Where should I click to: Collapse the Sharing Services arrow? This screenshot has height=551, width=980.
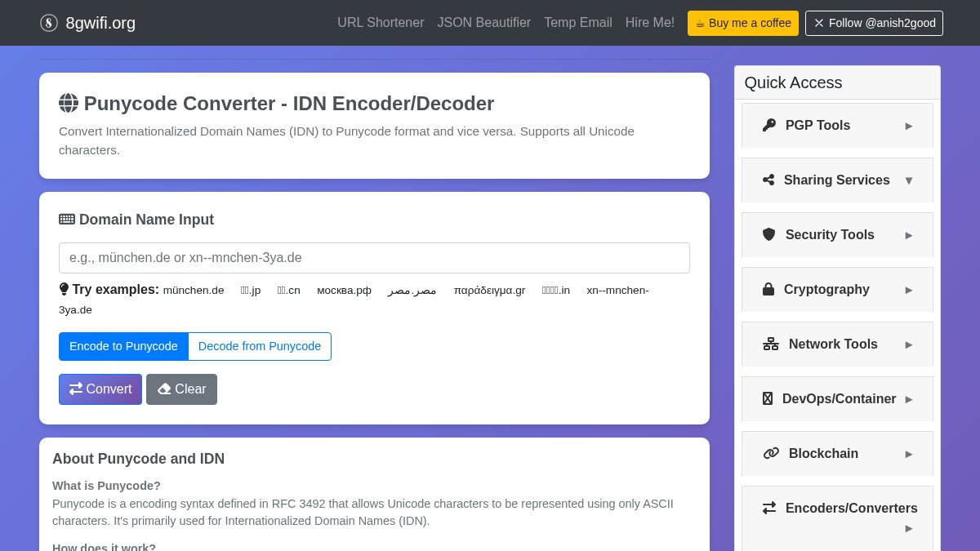click(909, 180)
